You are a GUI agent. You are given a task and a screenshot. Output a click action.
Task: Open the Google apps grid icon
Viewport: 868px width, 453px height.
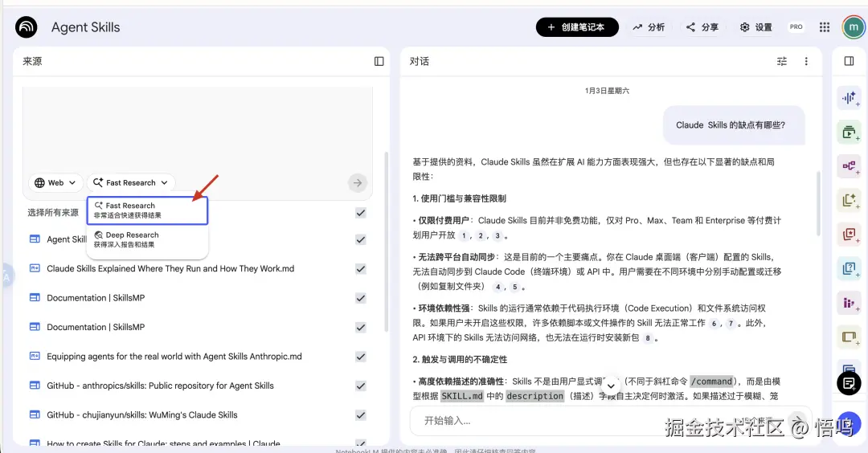click(825, 27)
